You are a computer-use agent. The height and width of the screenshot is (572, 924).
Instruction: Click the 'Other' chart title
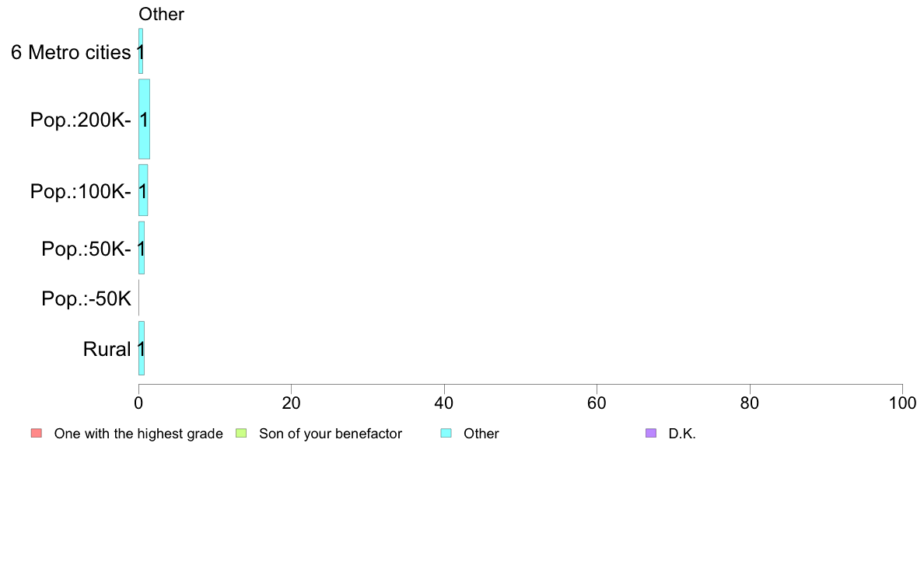161,14
